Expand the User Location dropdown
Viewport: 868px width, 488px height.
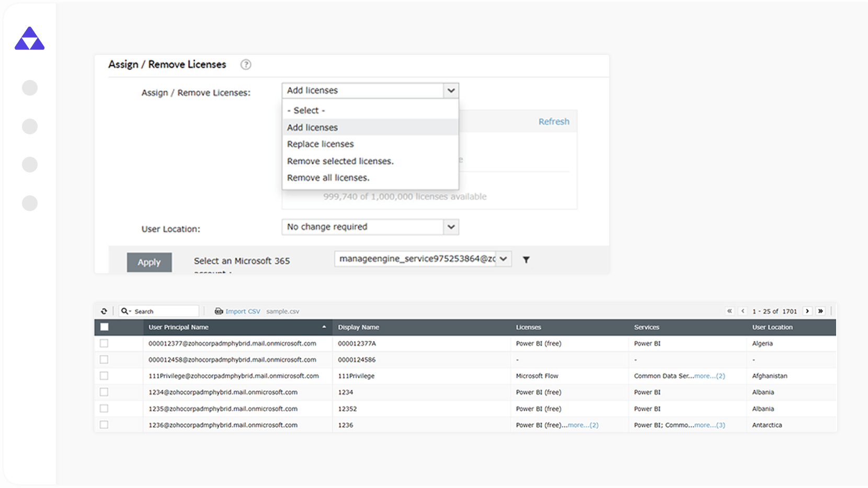[x=451, y=227]
